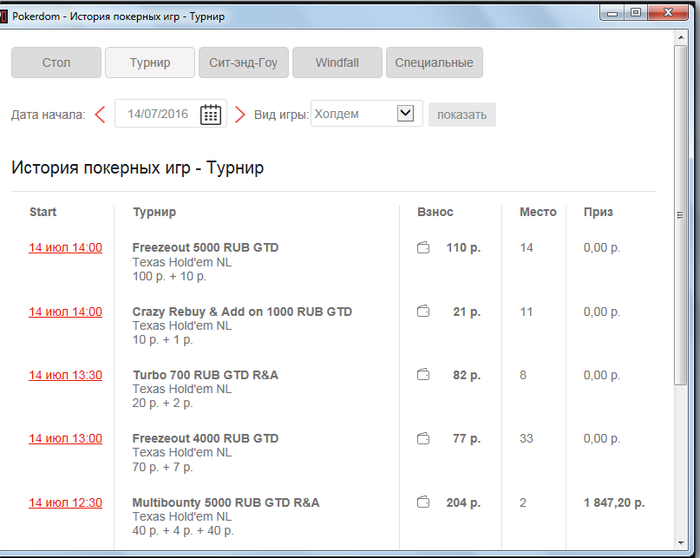Screen dimensions: 700x558
Task: Select Freezeout 4000 RUB GTD tournament name
Action: (205, 439)
